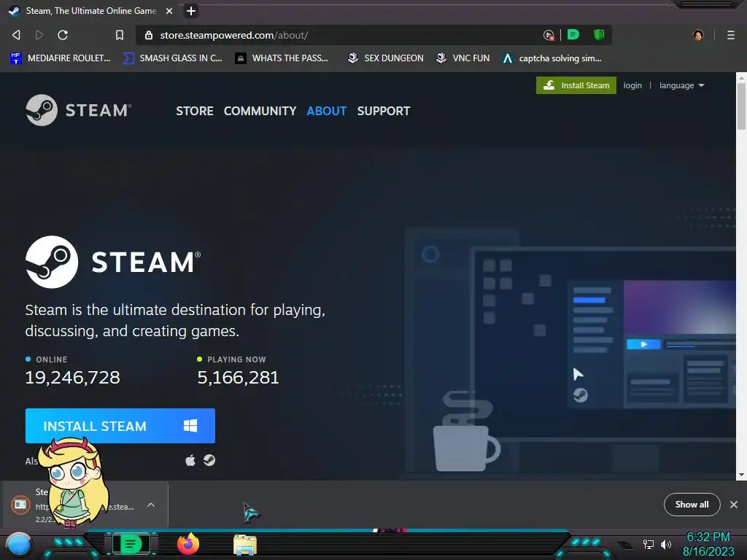Open SMASH GLASS IN C... bookmark
747x560 pixels.
tap(173, 58)
